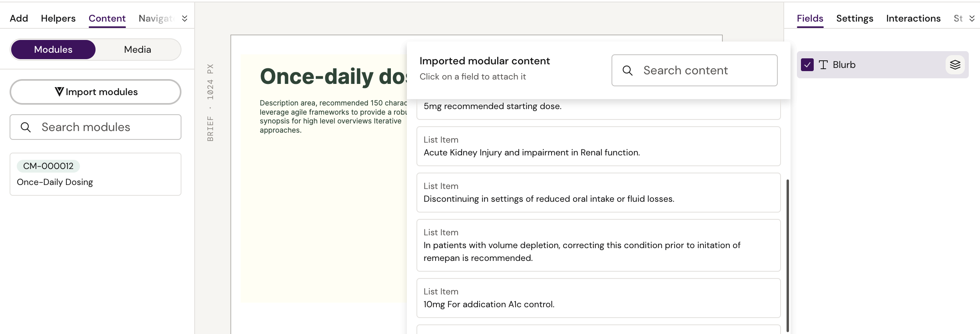Switch to the Interactions tab
980x334 pixels.
coord(913,18)
